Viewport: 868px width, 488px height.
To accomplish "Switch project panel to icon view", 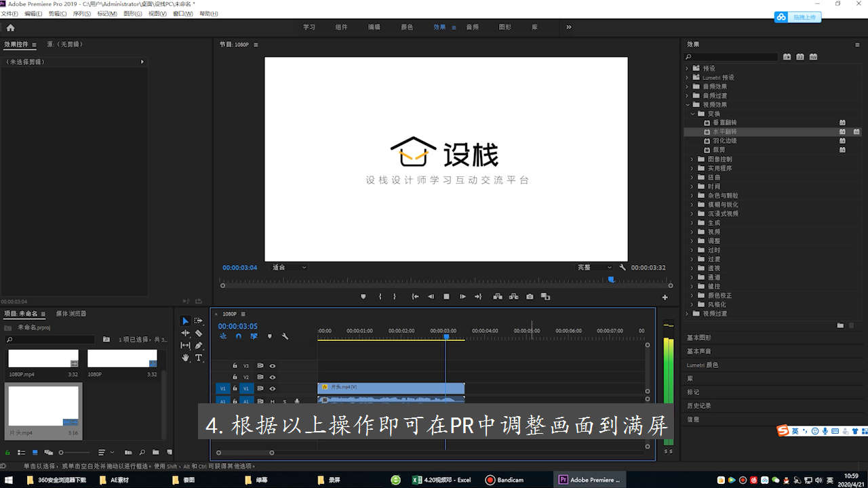I will point(35,452).
